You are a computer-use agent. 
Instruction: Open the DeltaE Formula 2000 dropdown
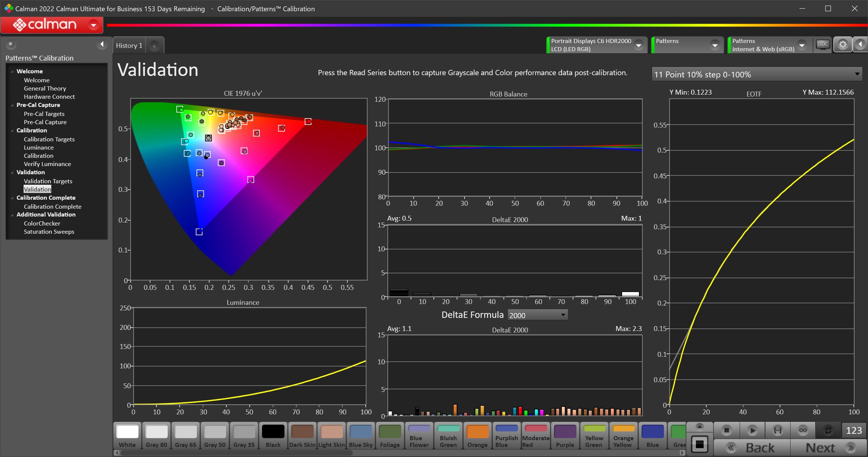click(537, 315)
